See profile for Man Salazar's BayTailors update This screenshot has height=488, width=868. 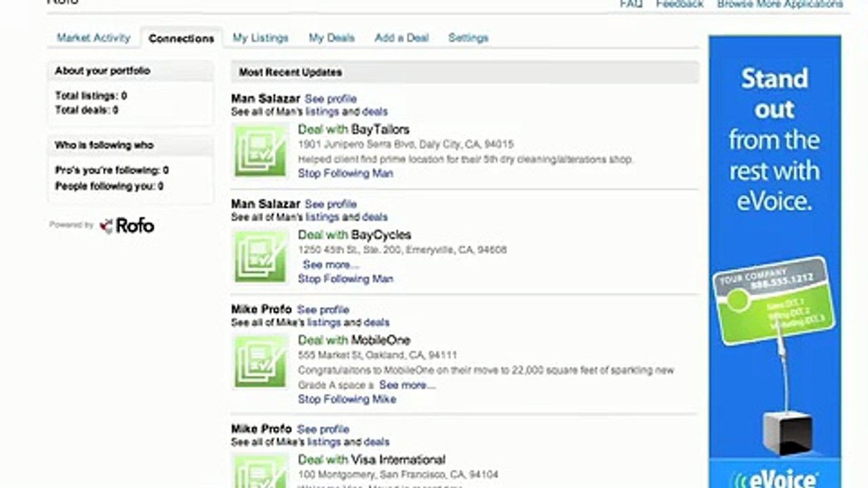pyautogui.click(x=330, y=99)
